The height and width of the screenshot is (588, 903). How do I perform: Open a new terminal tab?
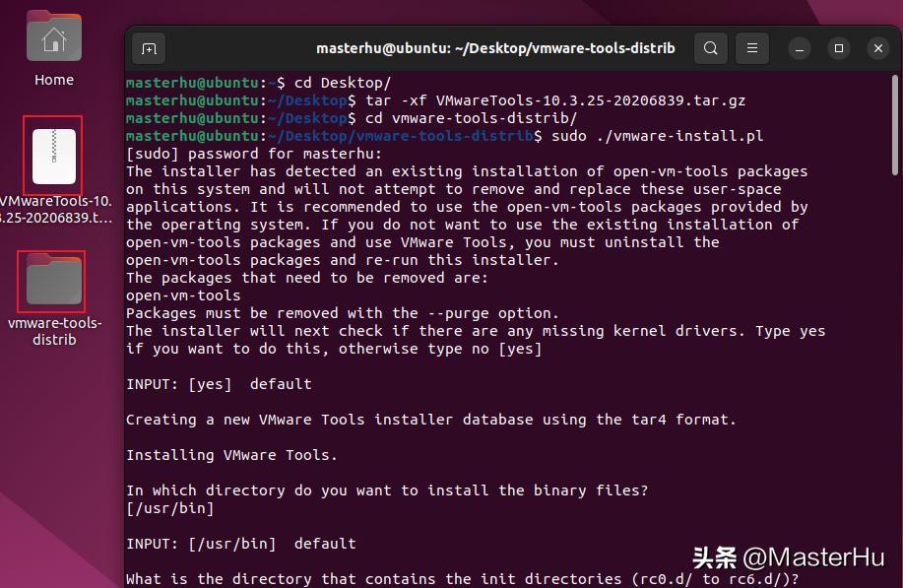coord(149,47)
